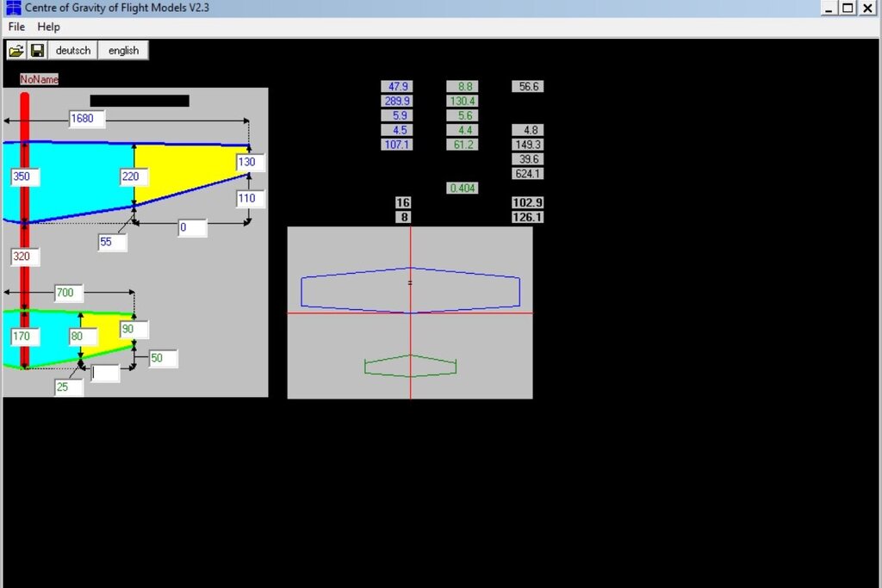
Task: Switch language to deutsch
Action: 72,51
